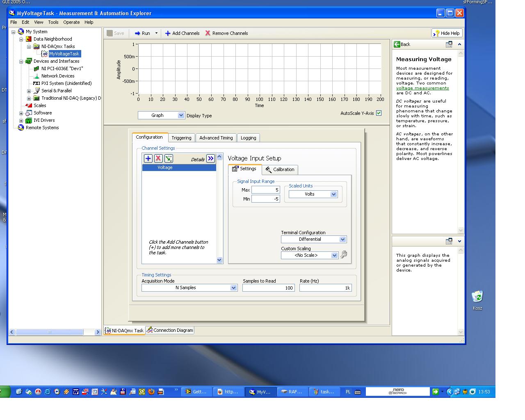Open the View menu
525x420 pixels.
coord(39,22)
